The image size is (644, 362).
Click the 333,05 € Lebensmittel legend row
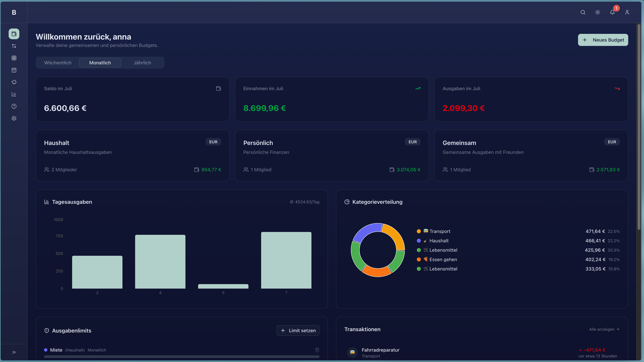(518, 269)
